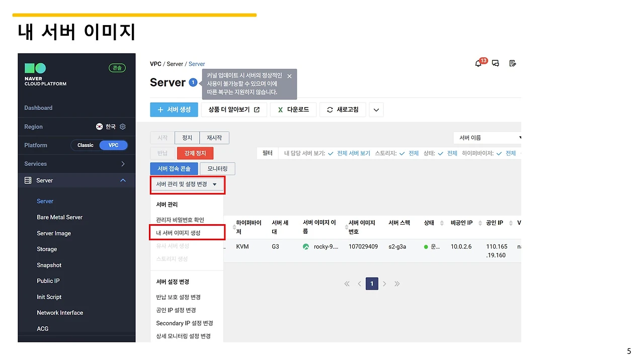Open the 상품 더 알아보기 link button
The image size is (644, 362).
pos(234,110)
